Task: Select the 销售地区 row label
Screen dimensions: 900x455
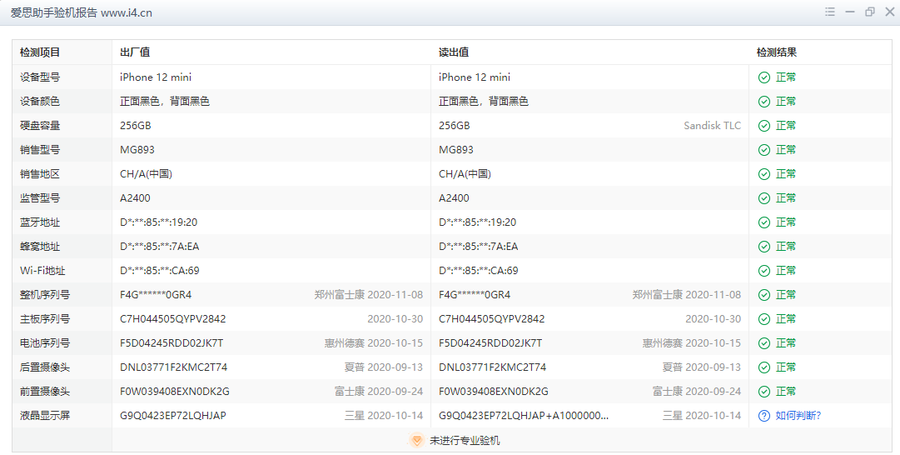Action: click(40, 174)
